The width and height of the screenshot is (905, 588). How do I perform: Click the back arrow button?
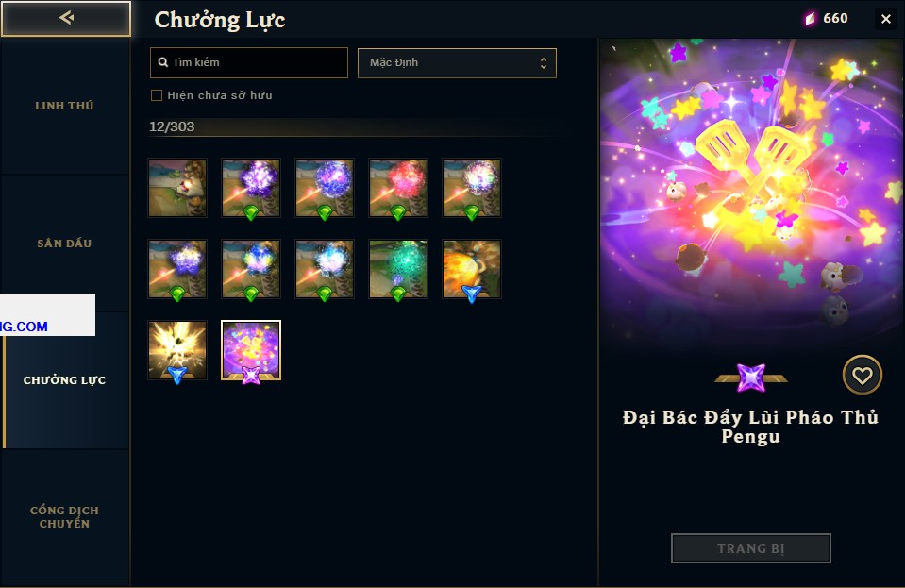[x=66, y=19]
